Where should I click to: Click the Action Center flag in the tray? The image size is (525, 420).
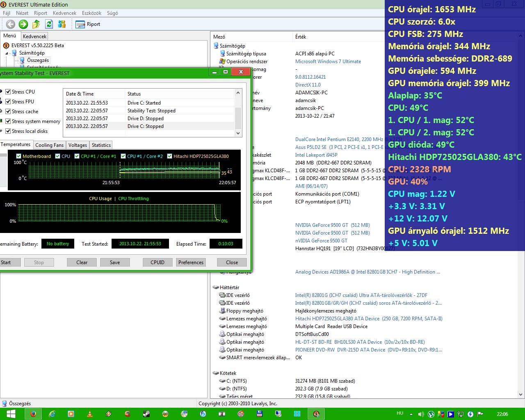[x=480, y=414]
